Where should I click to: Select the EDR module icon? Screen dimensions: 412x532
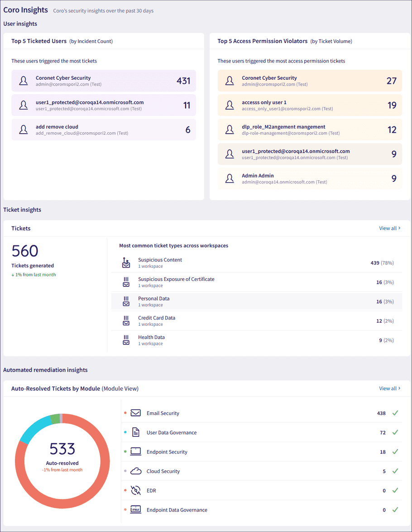coord(135,490)
